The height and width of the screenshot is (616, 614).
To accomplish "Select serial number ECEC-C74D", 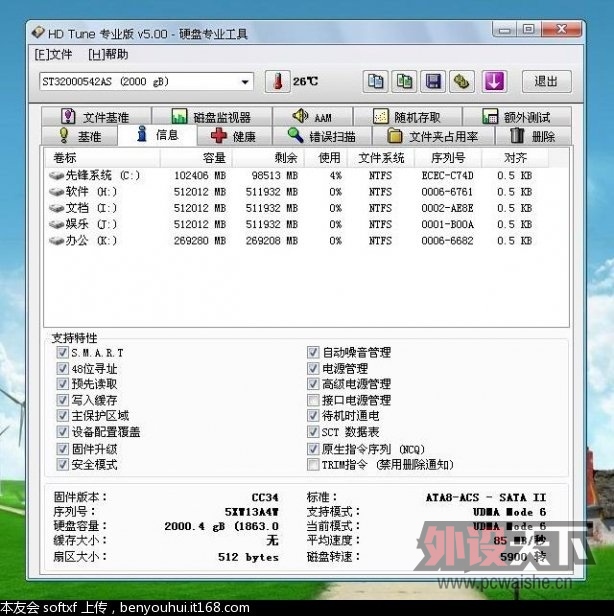I will [x=447, y=175].
